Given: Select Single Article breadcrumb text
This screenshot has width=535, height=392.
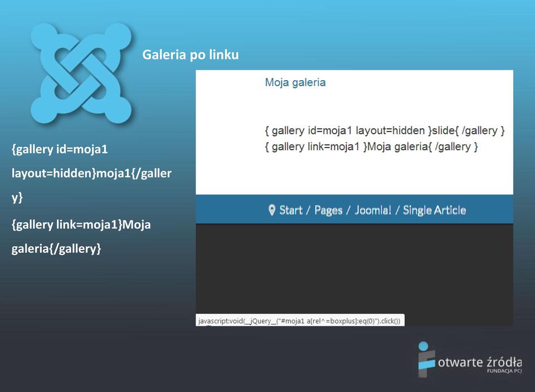Looking at the screenshot, I should (x=434, y=210).
